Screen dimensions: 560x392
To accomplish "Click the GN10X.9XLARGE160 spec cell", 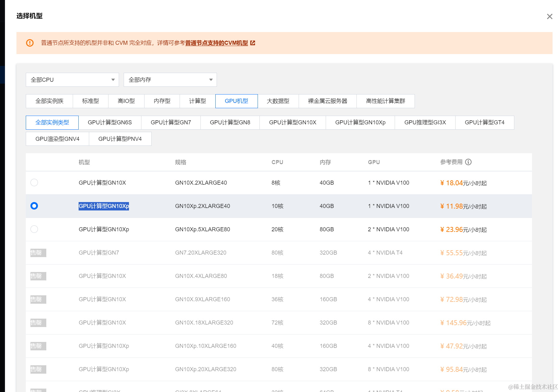I will [x=203, y=299].
